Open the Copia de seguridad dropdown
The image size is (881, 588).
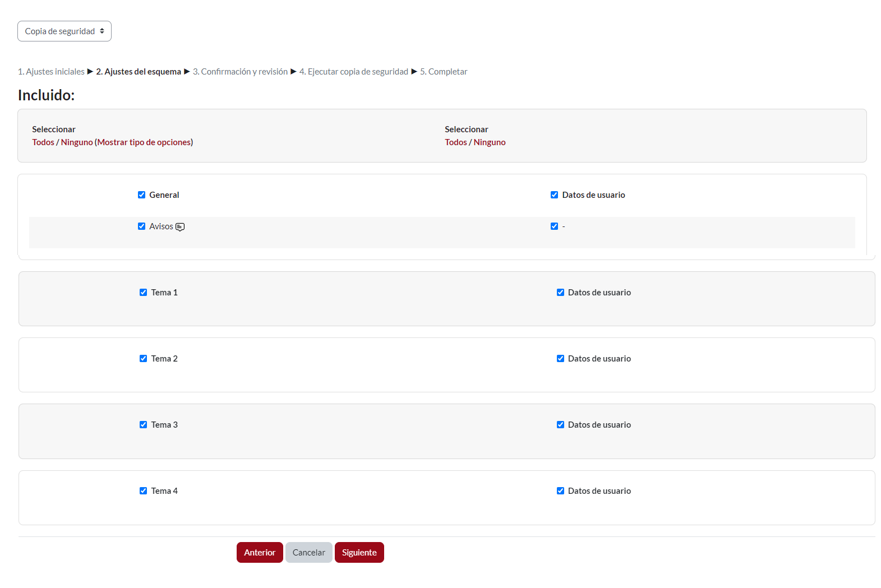tap(64, 31)
